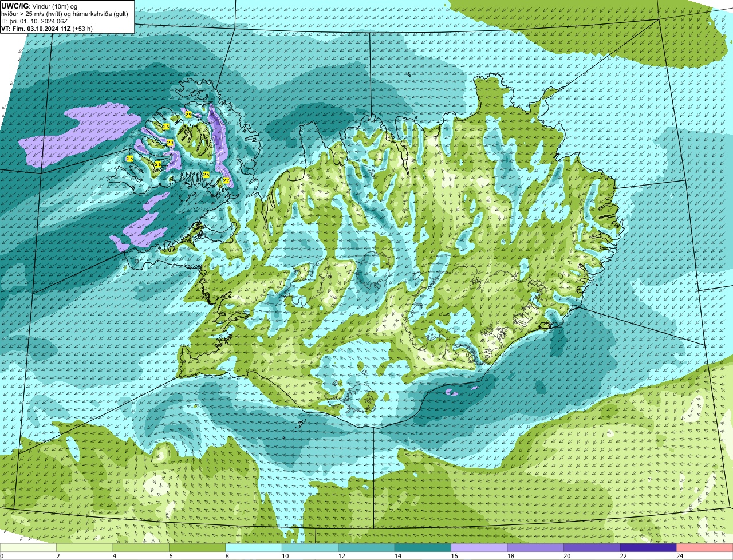Pick the 8–10 m/s pale cyan legend swatch
This screenshot has height=560, width=733.
point(254,547)
